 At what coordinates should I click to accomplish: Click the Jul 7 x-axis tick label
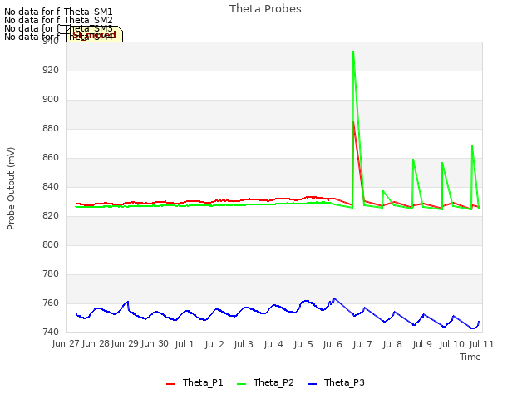tap(362, 344)
